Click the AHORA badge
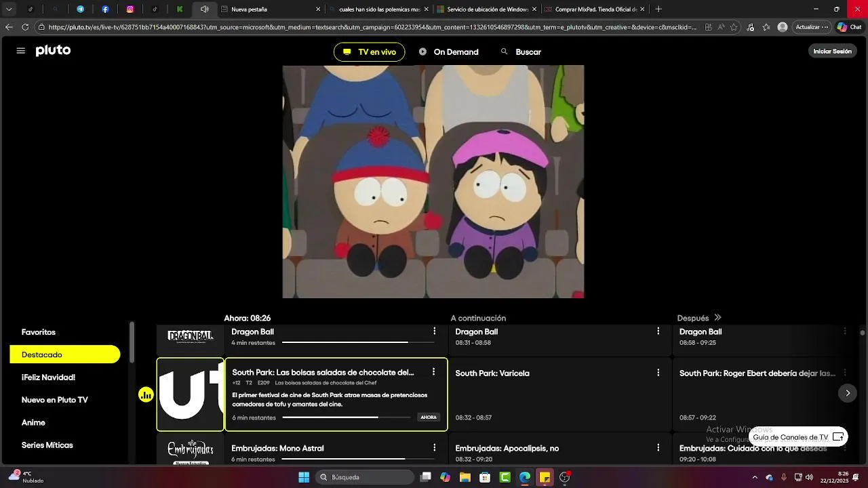This screenshot has height=488, width=868. click(x=429, y=418)
